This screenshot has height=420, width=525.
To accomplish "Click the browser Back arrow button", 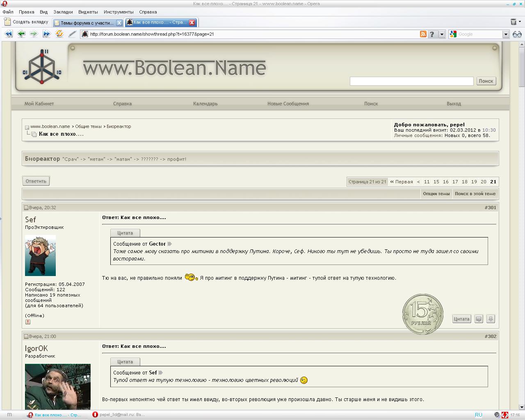I will [x=21, y=34].
